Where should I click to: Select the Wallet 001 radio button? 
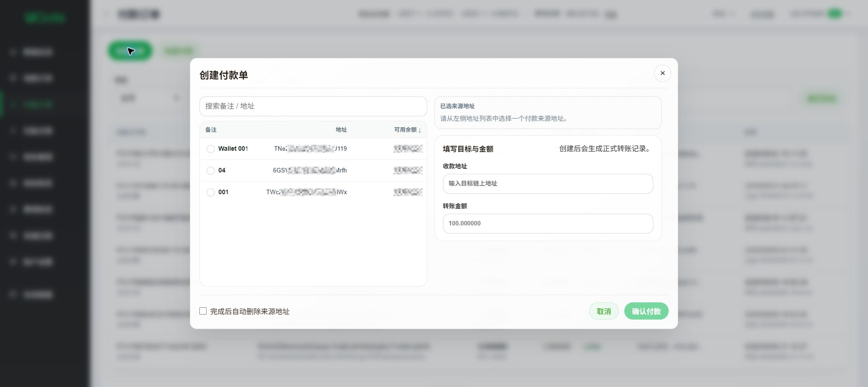(x=211, y=149)
